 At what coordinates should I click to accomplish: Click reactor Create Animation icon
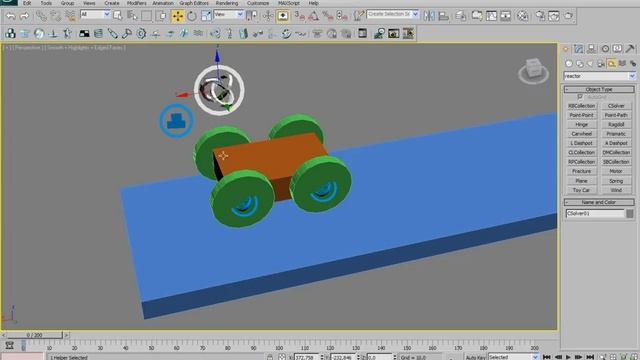coord(408,33)
